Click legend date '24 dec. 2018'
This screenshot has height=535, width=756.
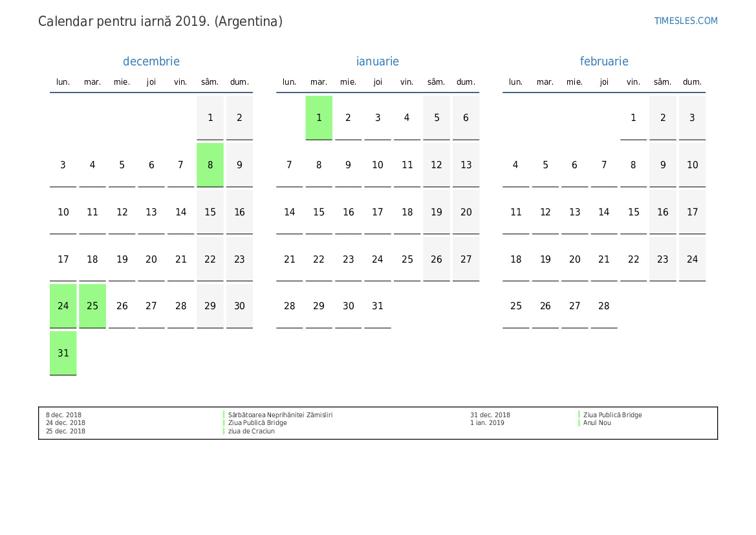coord(65,422)
